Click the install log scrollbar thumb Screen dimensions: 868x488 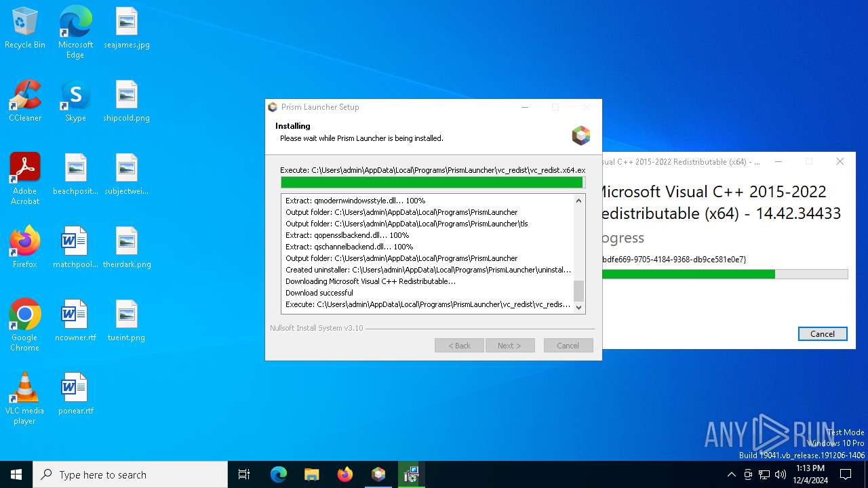click(x=578, y=291)
